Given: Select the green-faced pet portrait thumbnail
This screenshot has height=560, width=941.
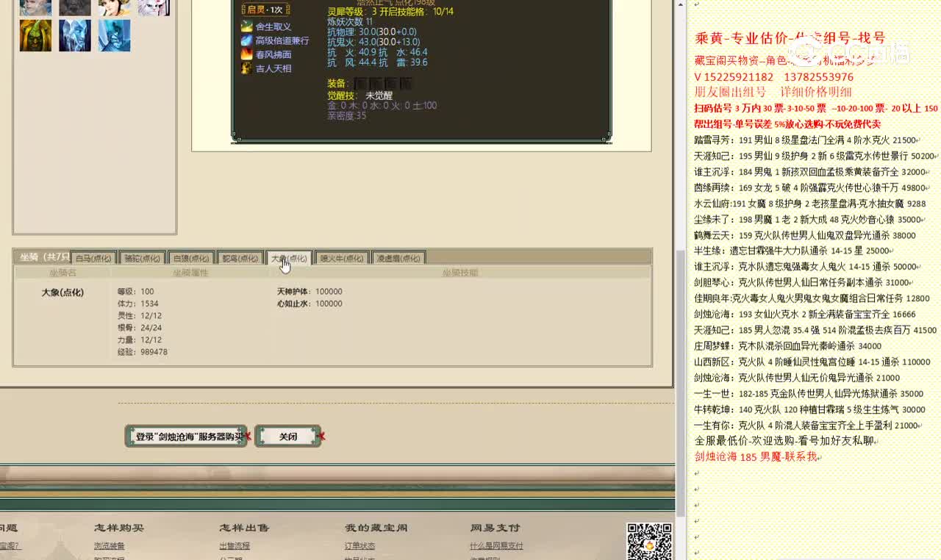Looking at the screenshot, I should 35,35.
